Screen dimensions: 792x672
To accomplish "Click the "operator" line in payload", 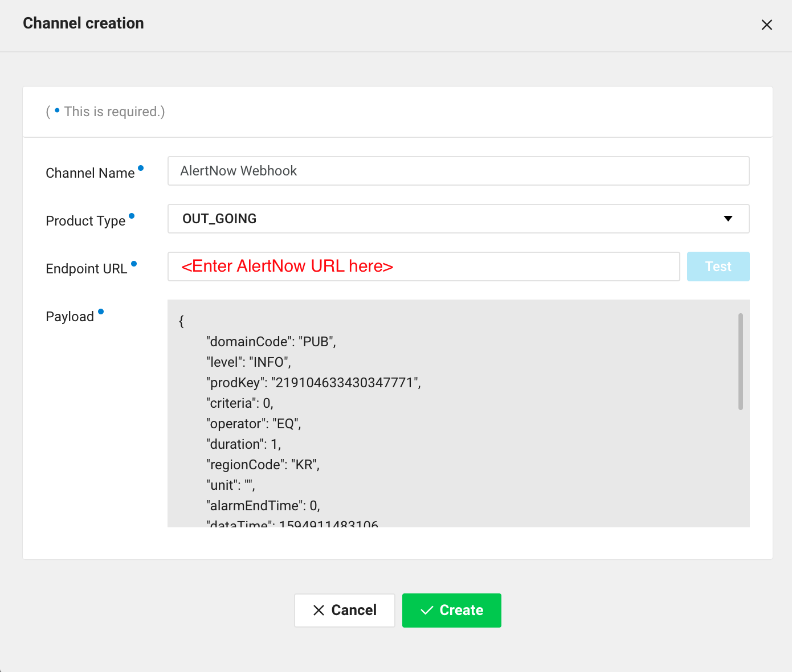I will (254, 424).
